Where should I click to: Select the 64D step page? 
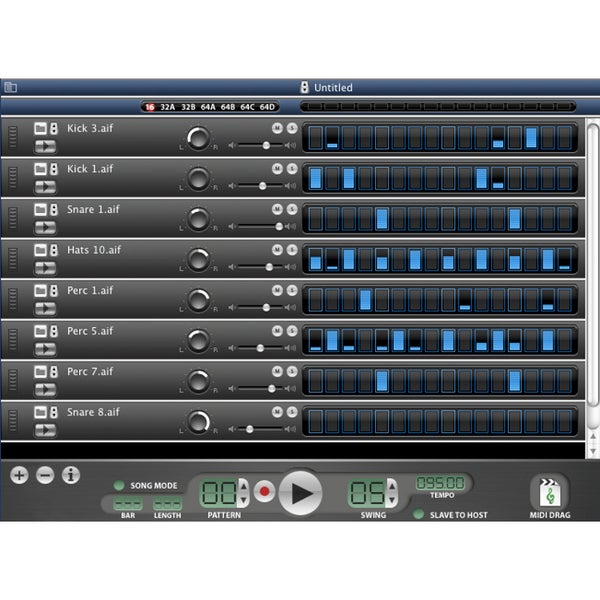(267, 107)
